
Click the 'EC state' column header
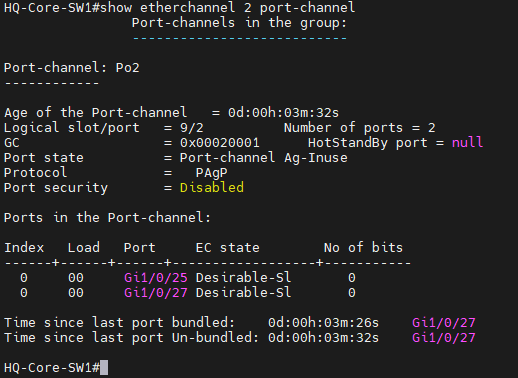coord(228,248)
